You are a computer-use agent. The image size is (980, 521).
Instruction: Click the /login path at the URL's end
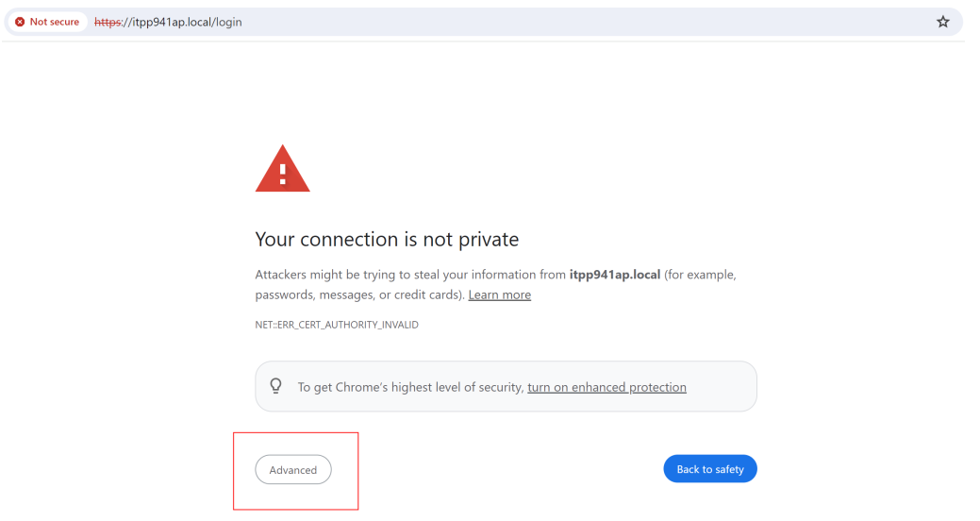228,22
